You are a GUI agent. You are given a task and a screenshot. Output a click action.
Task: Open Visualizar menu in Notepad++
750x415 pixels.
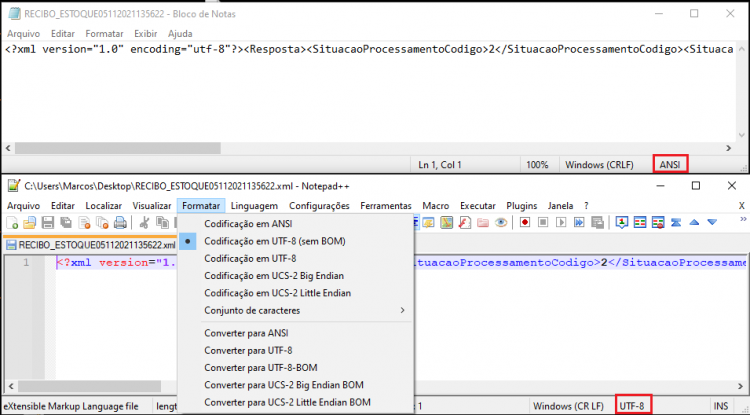152,206
